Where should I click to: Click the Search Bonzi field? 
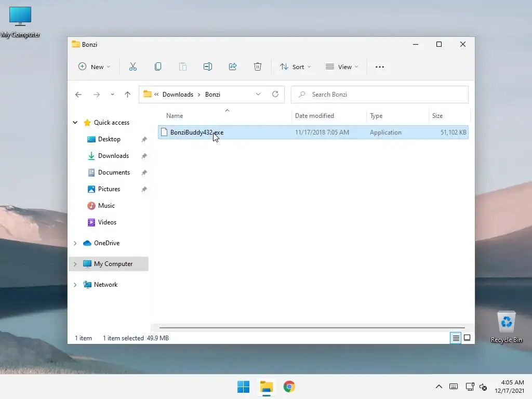click(380, 95)
